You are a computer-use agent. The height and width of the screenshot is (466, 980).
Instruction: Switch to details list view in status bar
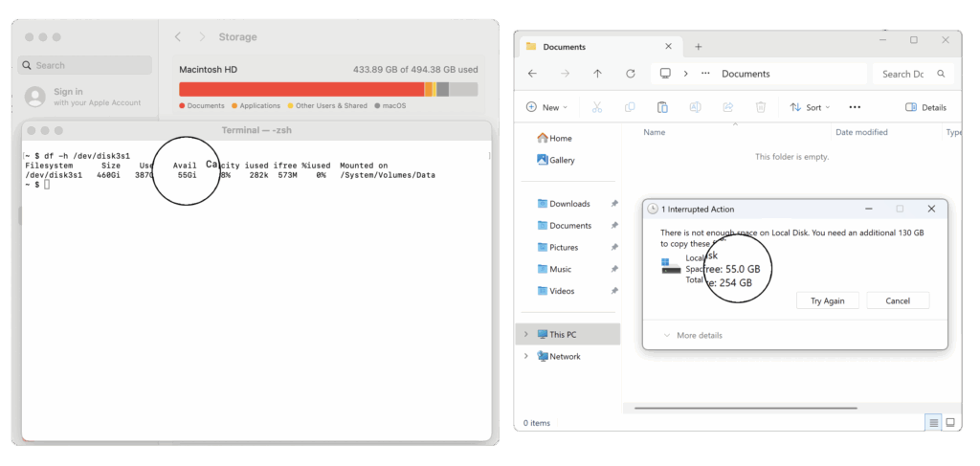(x=932, y=422)
